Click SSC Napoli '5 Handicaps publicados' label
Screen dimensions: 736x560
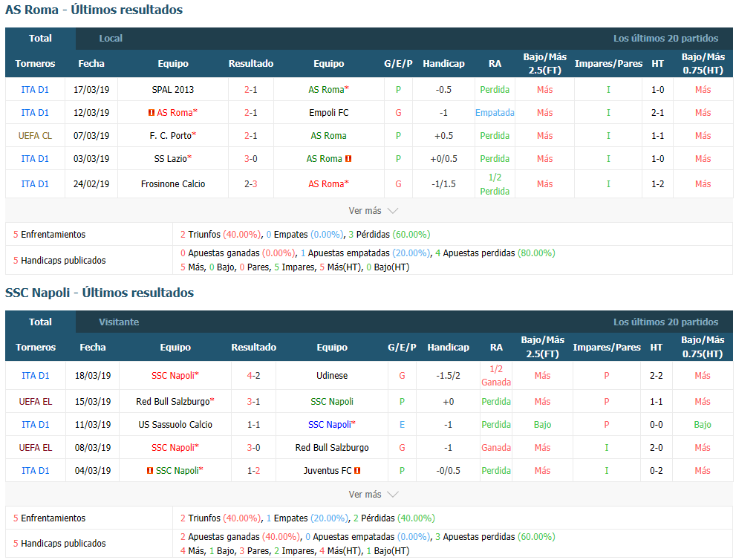click(x=59, y=543)
